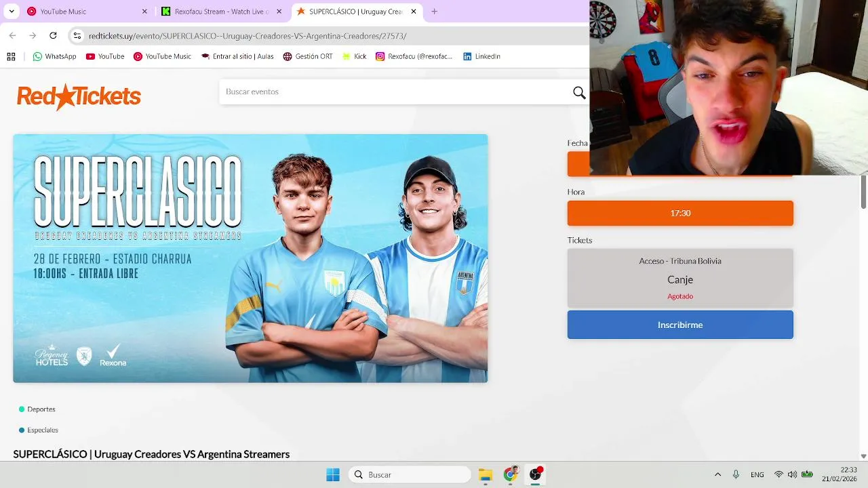Open Chrome from the taskbar
Image resolution: width=868 pixels, height=488 pixels.
511,474
